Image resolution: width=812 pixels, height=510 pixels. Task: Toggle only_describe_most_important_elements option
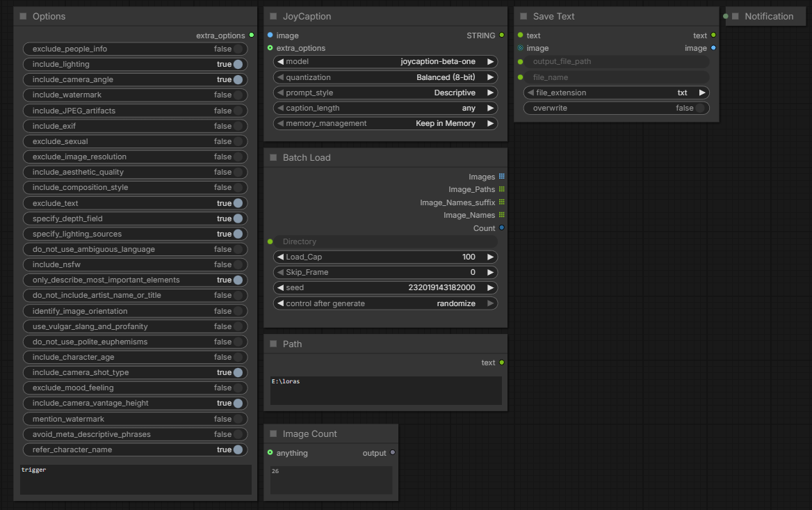[135, 280]
